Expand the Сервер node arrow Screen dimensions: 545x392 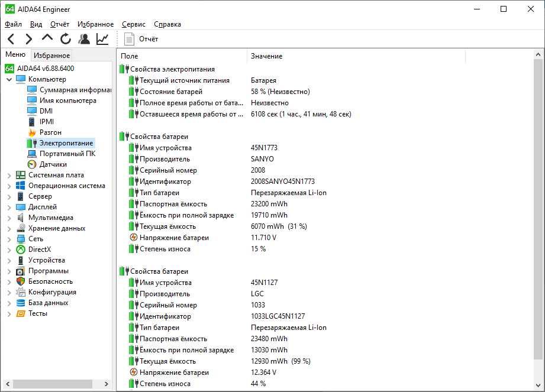[9, 196]
